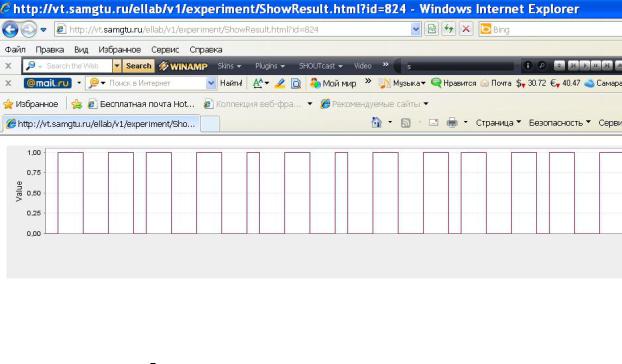Image resolution: width=622 pixels, height=364 pixels.
Task: Go back with the Back arrow button
Action: pyautogui.click(x=10, y=30)
